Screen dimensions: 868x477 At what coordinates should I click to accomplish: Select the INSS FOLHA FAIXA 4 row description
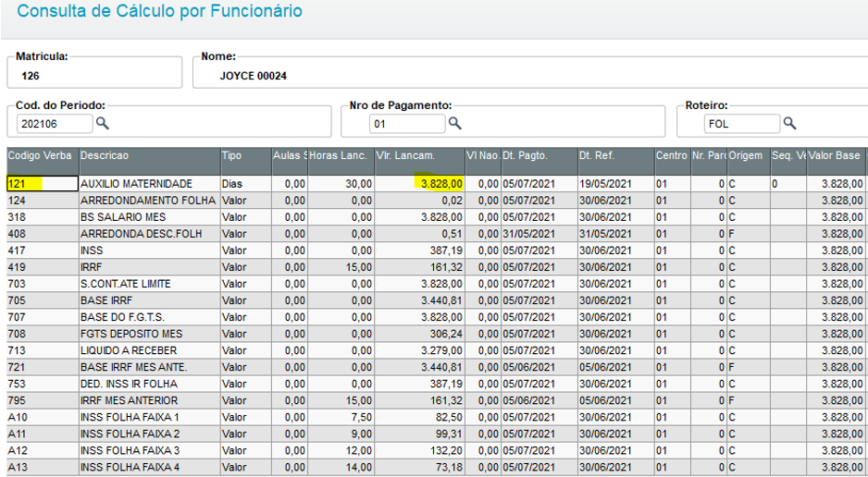coord(130,467)
